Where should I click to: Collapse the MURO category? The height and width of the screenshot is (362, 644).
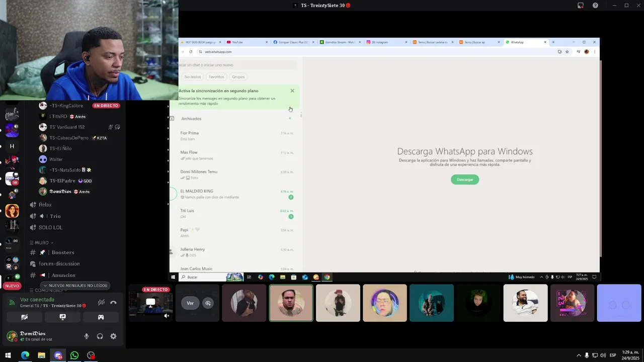[x=42, y=242]
